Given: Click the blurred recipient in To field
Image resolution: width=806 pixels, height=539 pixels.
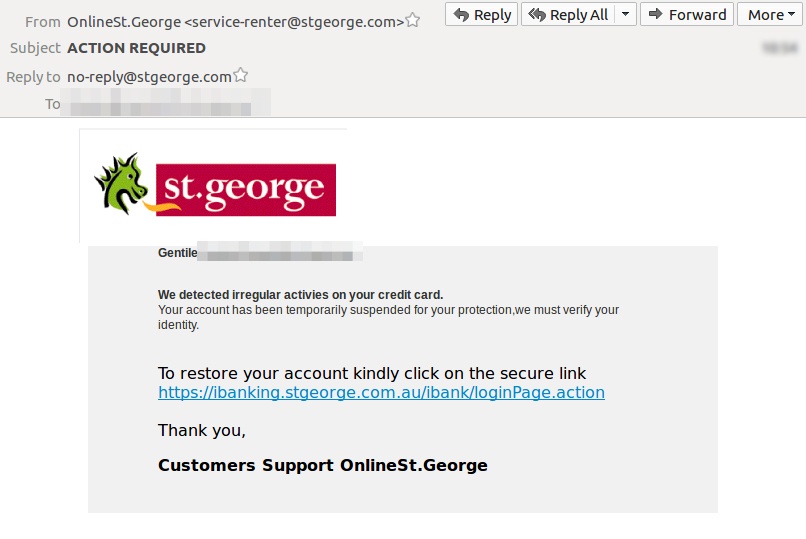Looking at the screenshot, I should tap(166, 102).
